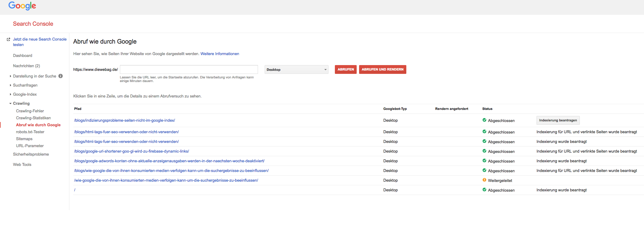Click the info icon next to Darstellung in der Suche
The height and width of the screenshot is (231, 644).
[61, 76]
